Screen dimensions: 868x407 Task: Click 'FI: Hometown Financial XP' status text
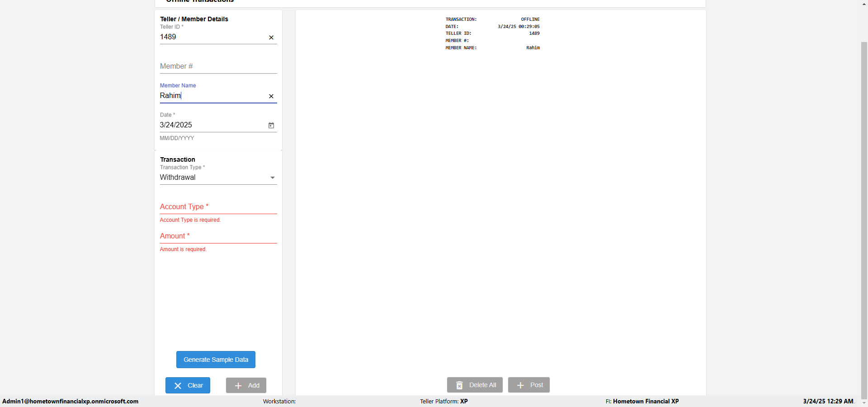click(642, 401)
